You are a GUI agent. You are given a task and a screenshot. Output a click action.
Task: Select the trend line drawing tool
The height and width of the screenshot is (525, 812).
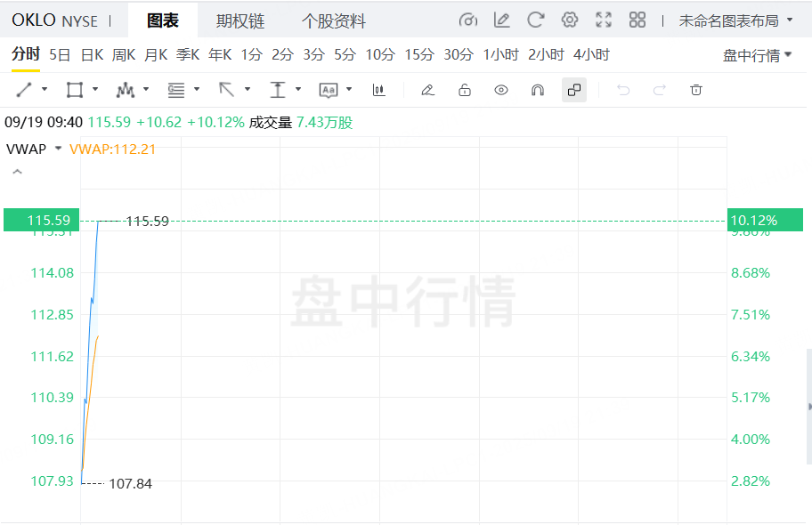24,90
